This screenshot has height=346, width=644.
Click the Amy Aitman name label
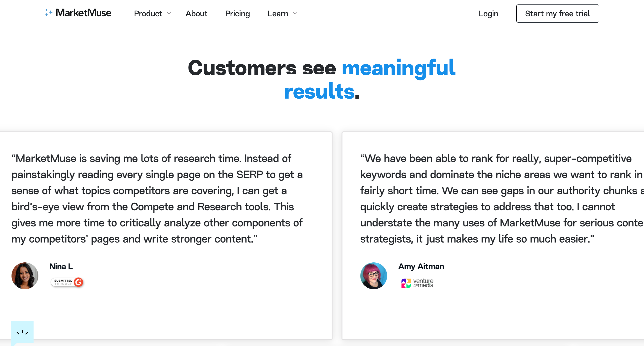(421, 266)
